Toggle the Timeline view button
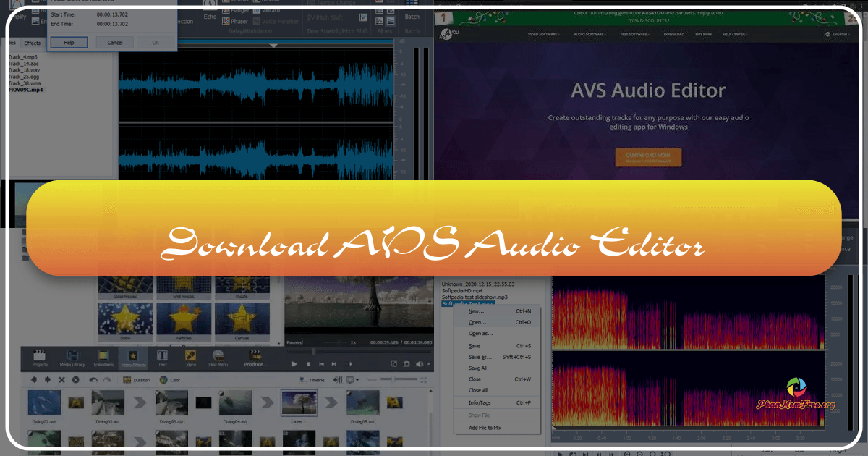 [x=315, y=379]
